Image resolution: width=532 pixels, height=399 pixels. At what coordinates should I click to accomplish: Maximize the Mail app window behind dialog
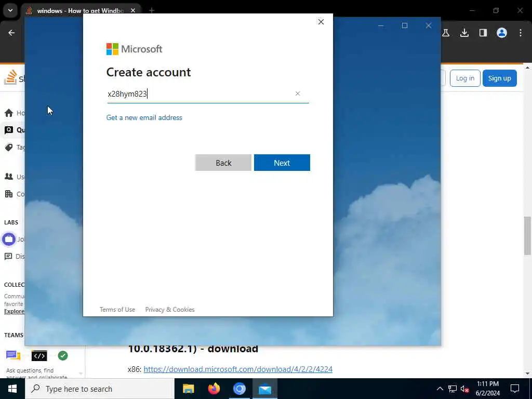(404, 25)
